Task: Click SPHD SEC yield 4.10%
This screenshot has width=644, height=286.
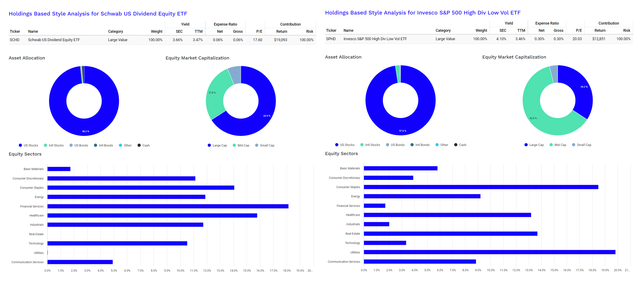Action: 501,39
